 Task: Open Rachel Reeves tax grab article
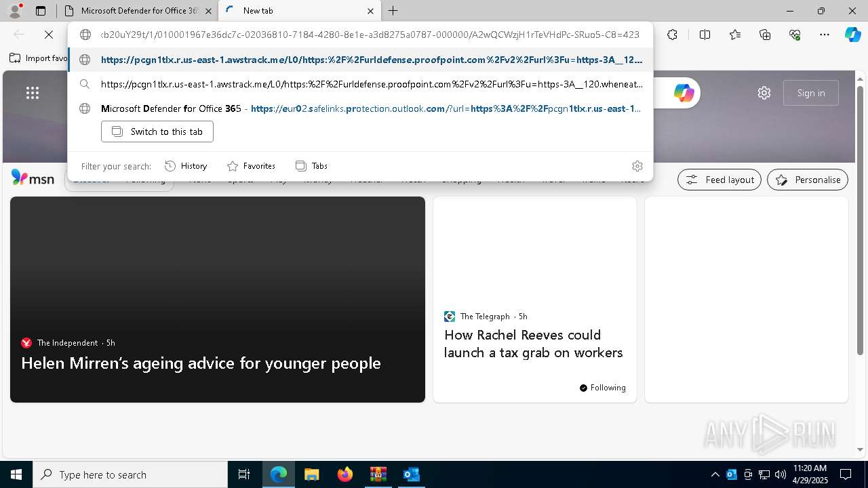533,344
